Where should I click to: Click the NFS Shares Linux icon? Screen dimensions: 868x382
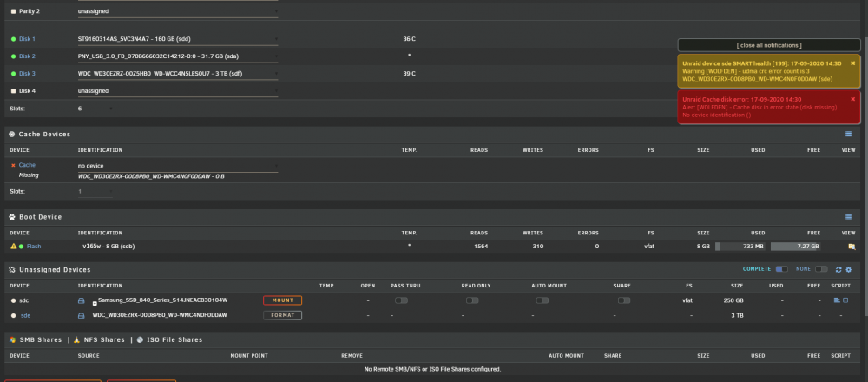[x=77, y=340]
